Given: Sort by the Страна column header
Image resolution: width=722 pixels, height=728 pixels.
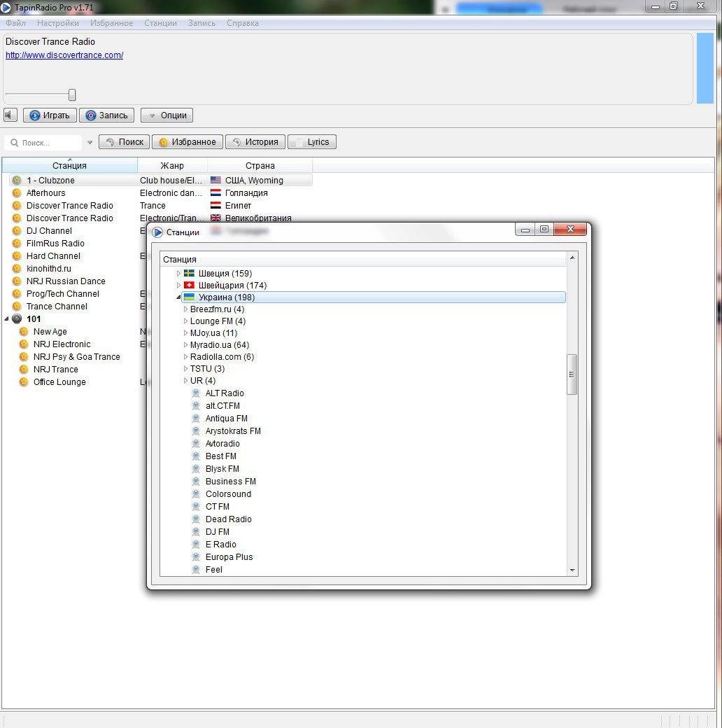Looking at the screenshot, I should pos(260,165).
